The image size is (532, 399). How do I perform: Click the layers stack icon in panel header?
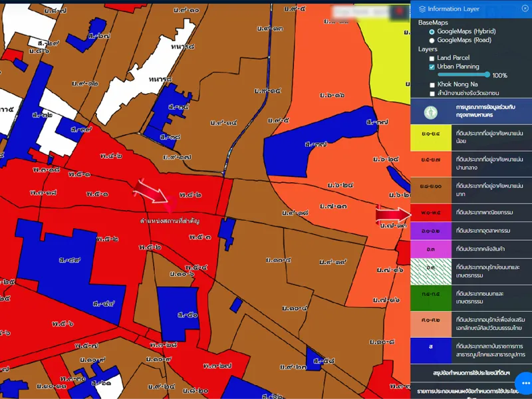(422, 9)
